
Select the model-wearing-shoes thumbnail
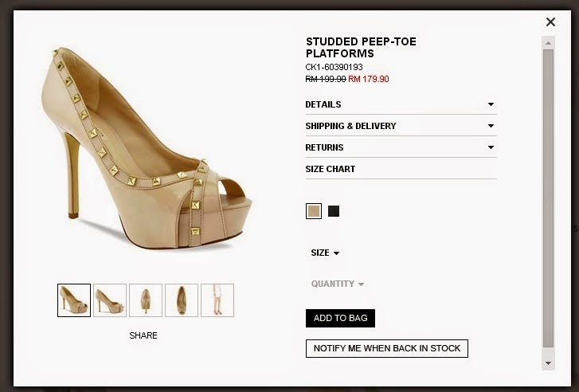pos(217,300)
